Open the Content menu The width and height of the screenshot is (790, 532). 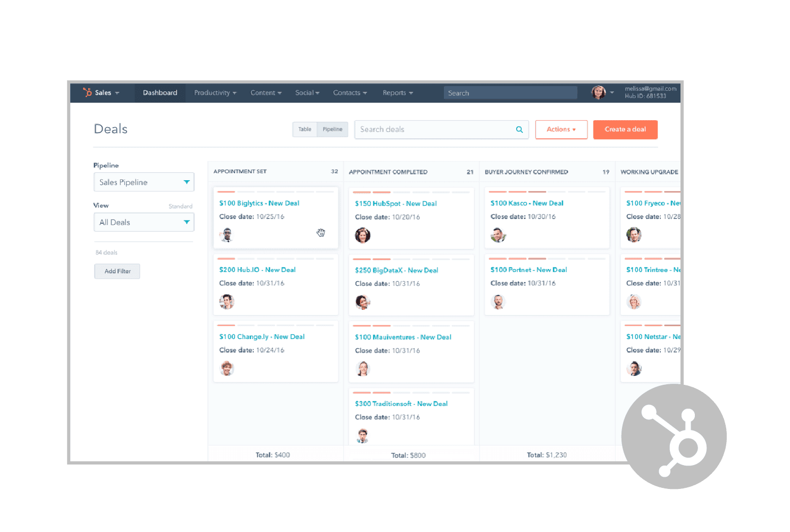pyautogui.click(x=266, y=92)
